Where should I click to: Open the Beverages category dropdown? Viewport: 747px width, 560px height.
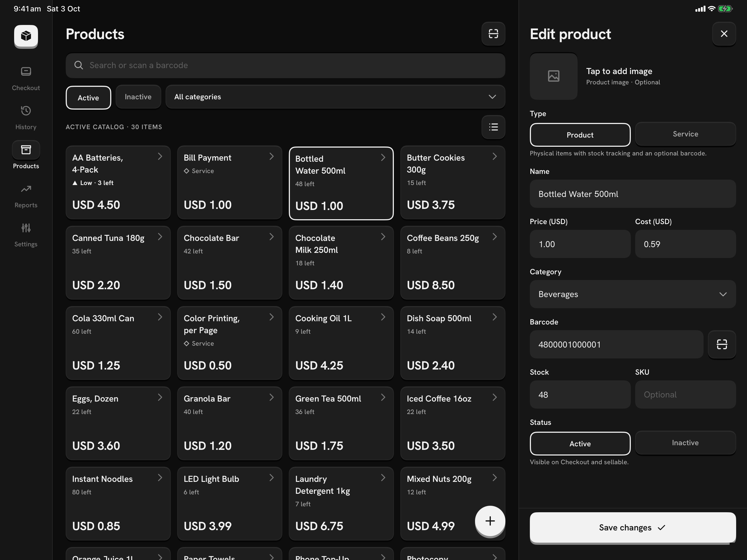coord(633,294)
